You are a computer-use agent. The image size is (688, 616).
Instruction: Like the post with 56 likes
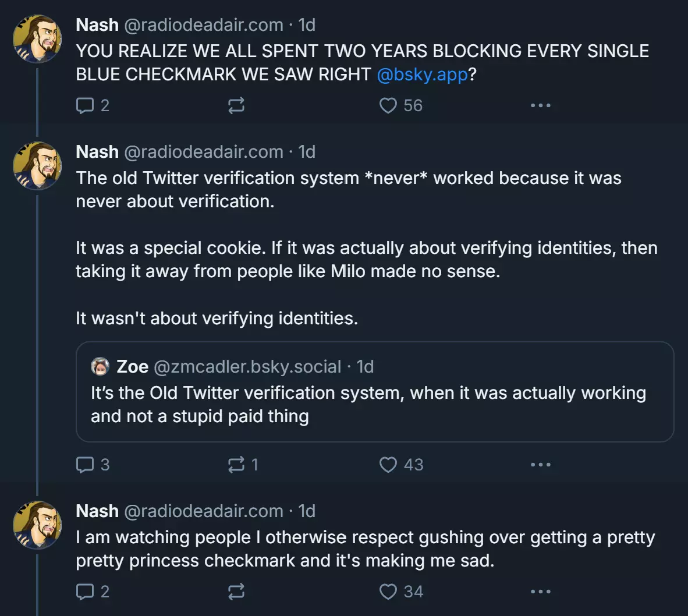pos(400,105)
